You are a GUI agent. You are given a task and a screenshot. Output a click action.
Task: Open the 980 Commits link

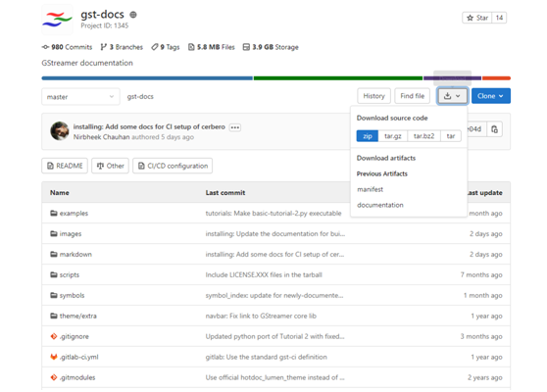(67, 47)
